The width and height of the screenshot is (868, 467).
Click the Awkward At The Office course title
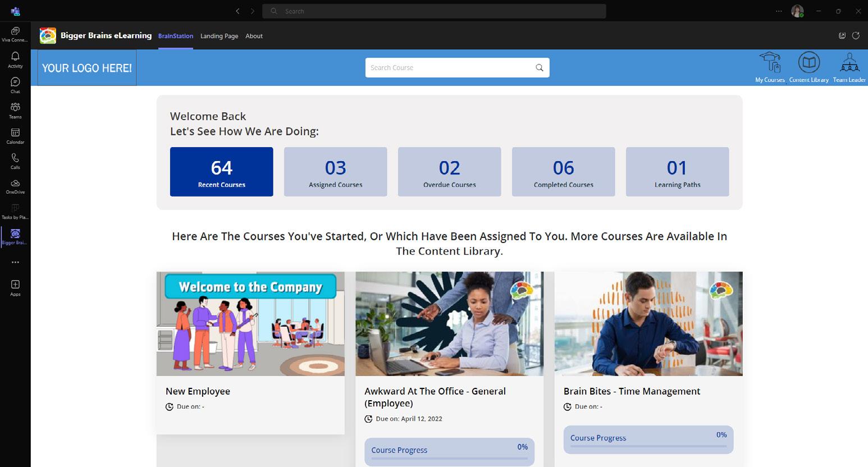(435, 397)
